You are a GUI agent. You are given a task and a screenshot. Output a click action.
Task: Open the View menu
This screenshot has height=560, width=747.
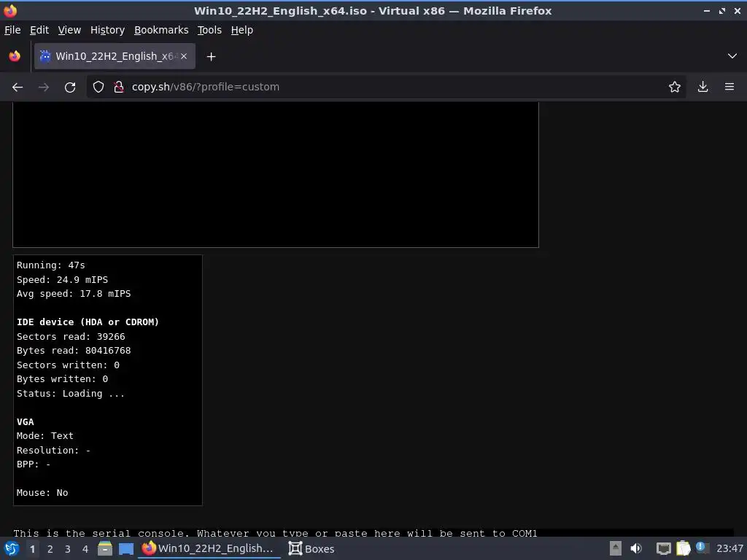tap(69, 30)
